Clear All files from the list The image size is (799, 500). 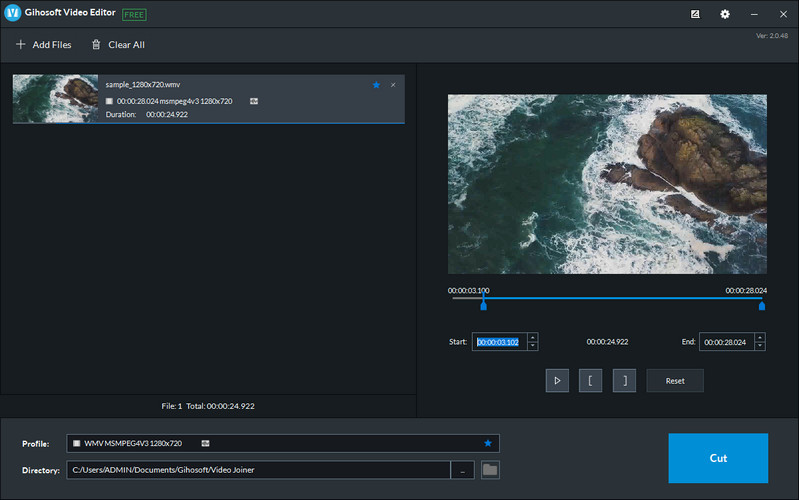pos(117,45)
